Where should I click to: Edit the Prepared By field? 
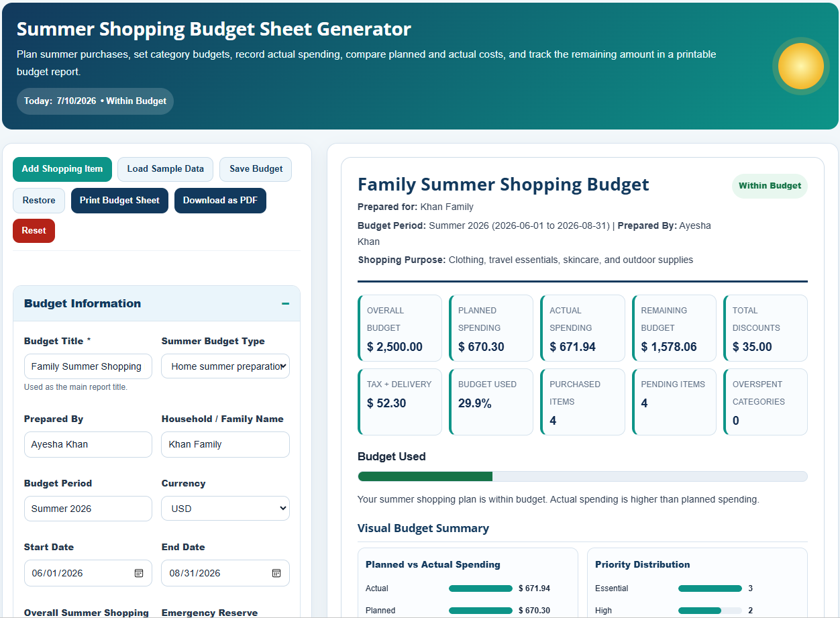pyautogui.click(x=88, y=444)
